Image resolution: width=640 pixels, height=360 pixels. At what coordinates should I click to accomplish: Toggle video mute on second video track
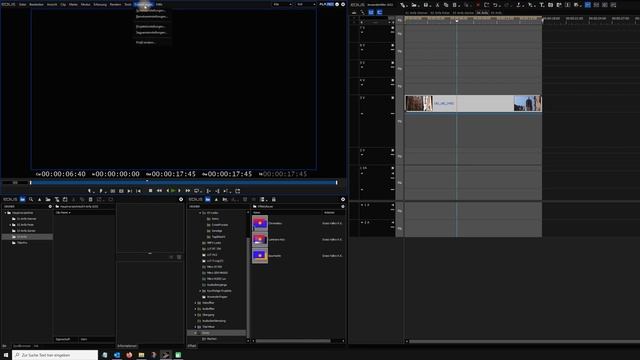pos(393,45)
